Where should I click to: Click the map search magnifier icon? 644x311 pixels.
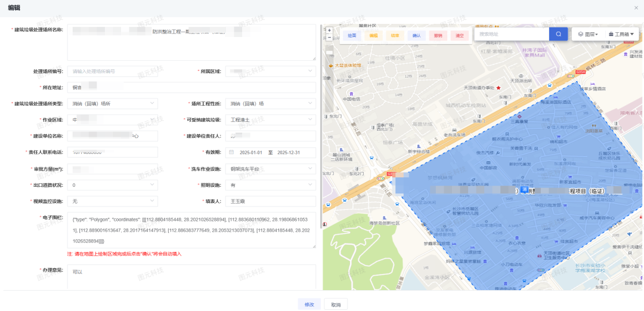tap(558, 35)
